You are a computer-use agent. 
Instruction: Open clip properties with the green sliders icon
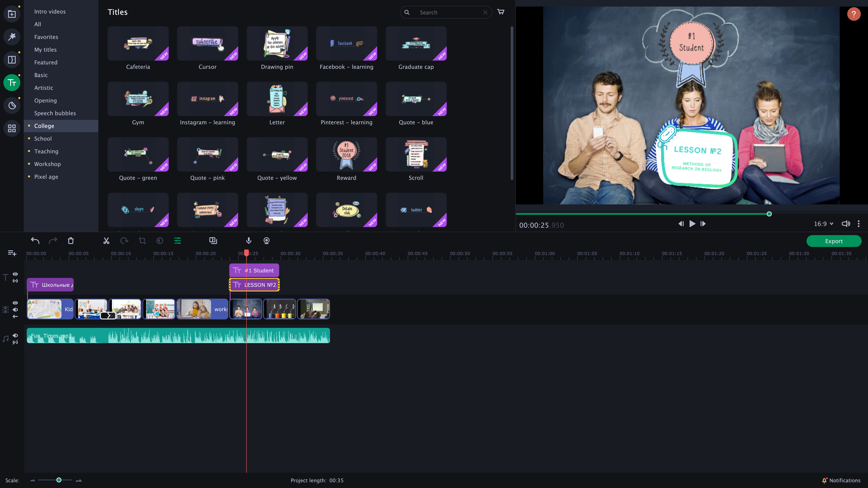tap(177, 240)
